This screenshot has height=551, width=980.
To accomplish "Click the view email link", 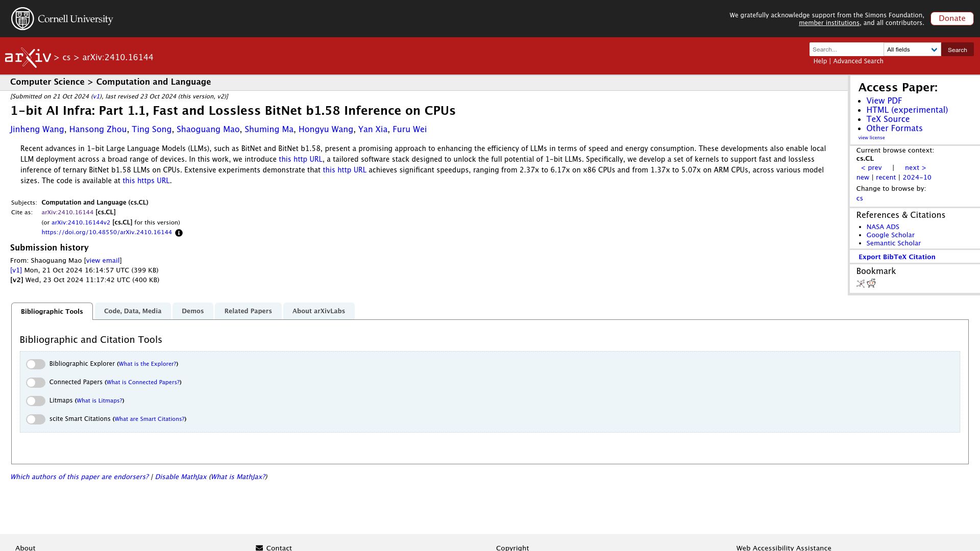I will click(x=103, y=261).
